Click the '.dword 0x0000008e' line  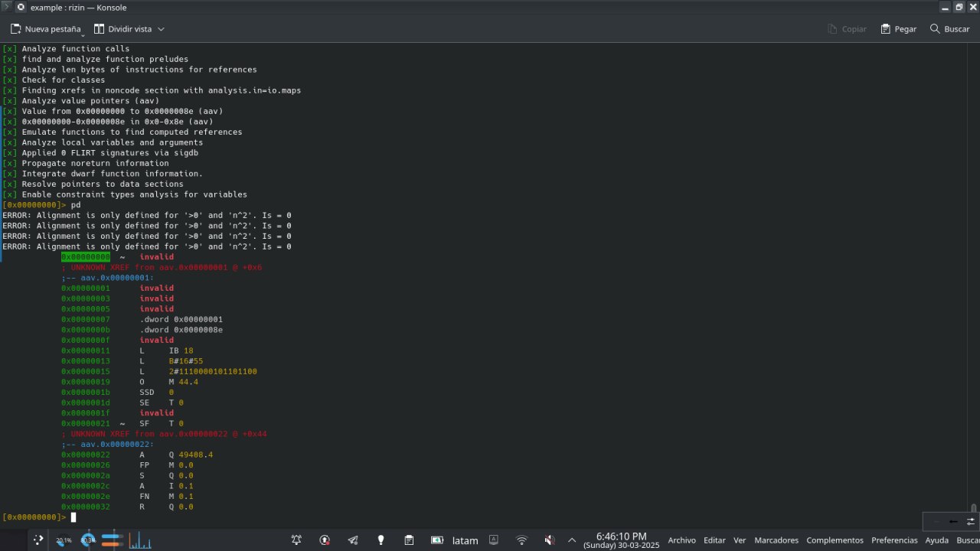(181, 330)
